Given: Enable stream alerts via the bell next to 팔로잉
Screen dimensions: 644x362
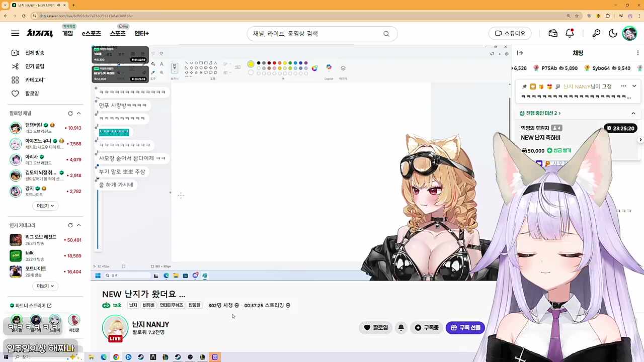Looking at the screenshot, I should click(401, 327).
